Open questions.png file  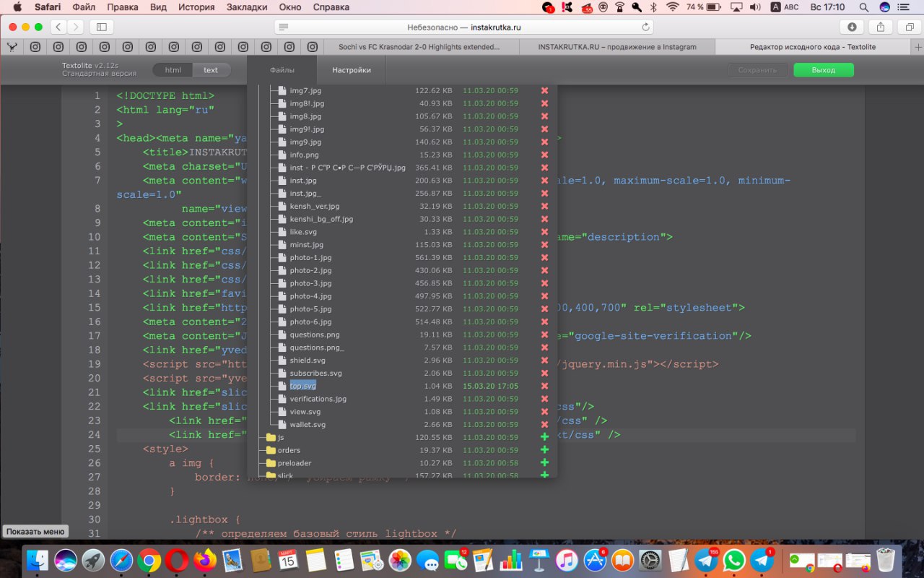point(315,335)
